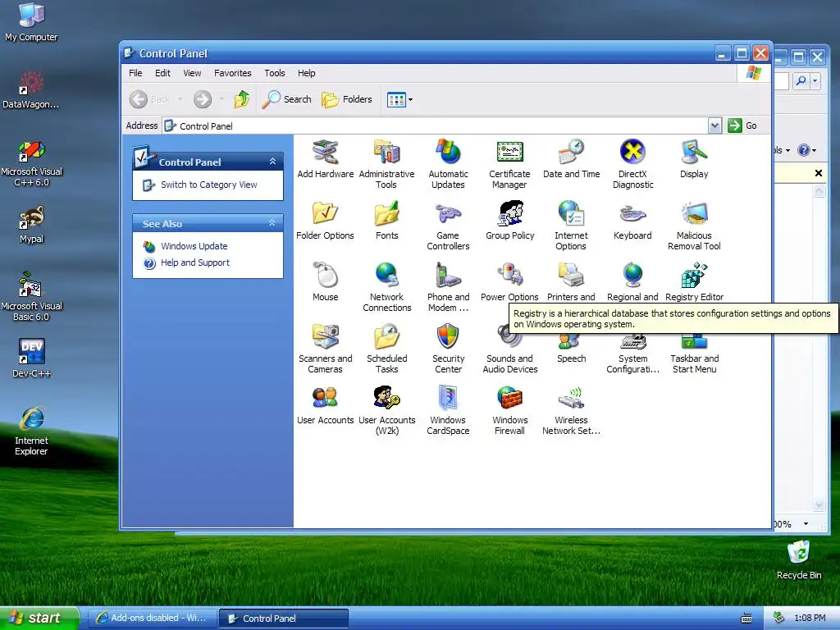Launch DirectX Diagnostic
Screen dimensions: 840x630
pyautogui.click(x=632, y=164)
